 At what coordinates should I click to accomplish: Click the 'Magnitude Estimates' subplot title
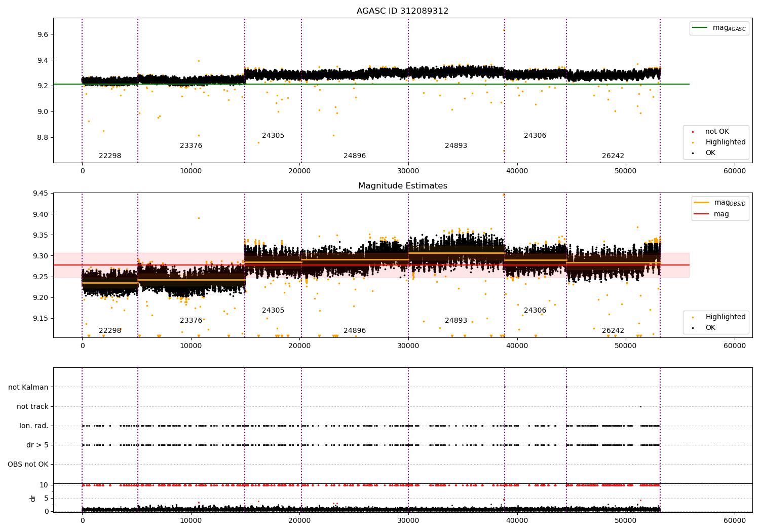402,186
